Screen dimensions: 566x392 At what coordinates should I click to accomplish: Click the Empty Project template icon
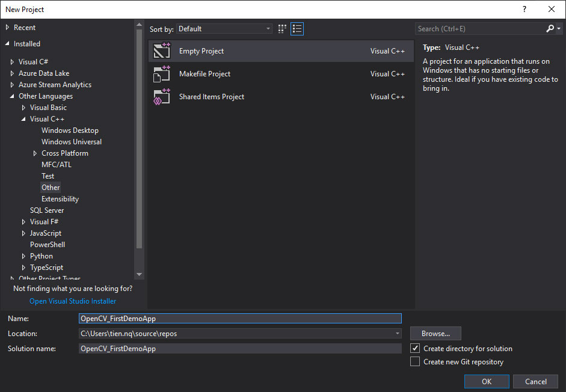point(162,51)
